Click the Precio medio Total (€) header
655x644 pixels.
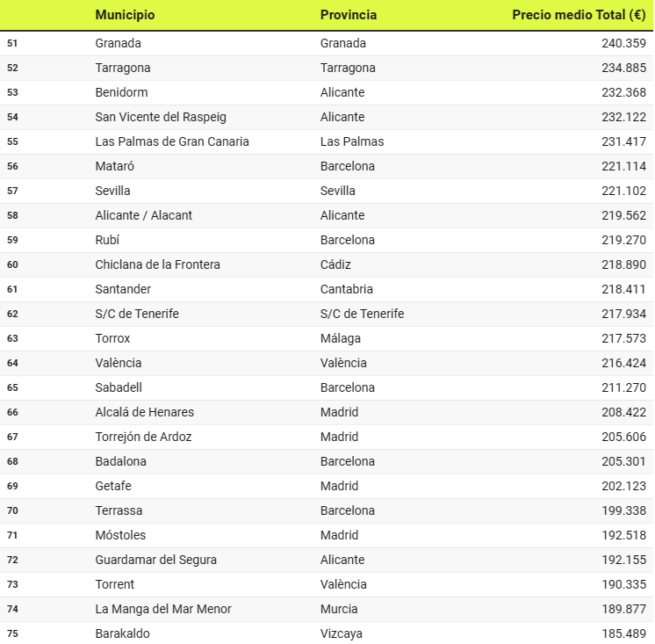click(x=579, y=15)
